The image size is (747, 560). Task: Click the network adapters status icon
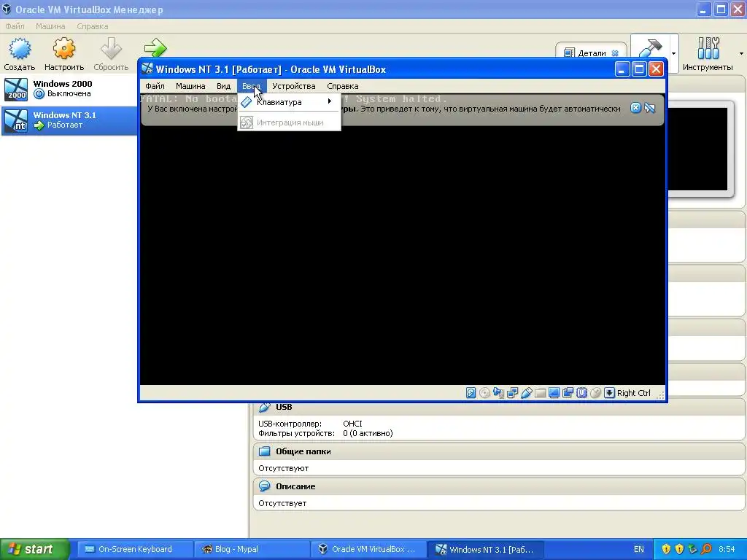(x=513, y=393)
